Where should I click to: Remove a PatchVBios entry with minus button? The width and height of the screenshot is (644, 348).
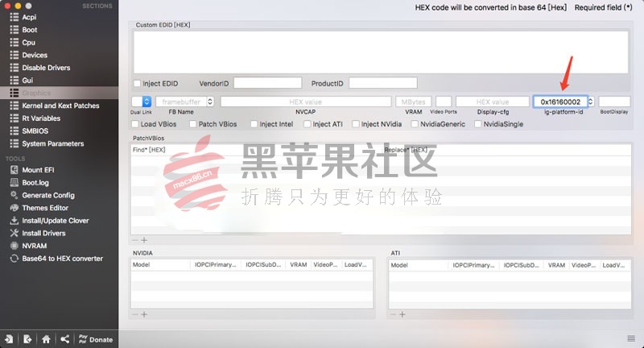point(134,240)
